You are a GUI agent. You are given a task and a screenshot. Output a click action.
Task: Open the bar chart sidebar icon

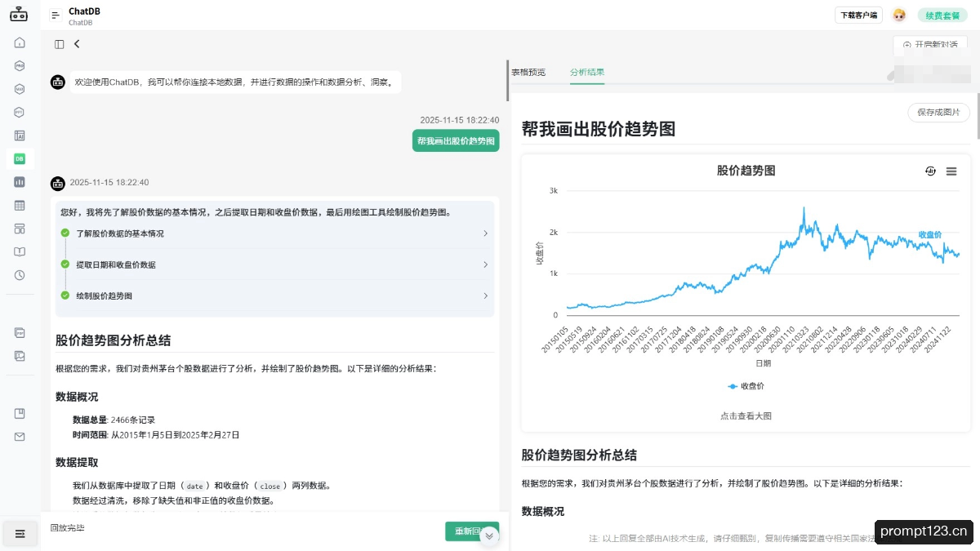pyautogui.click(x=20, y=182)
